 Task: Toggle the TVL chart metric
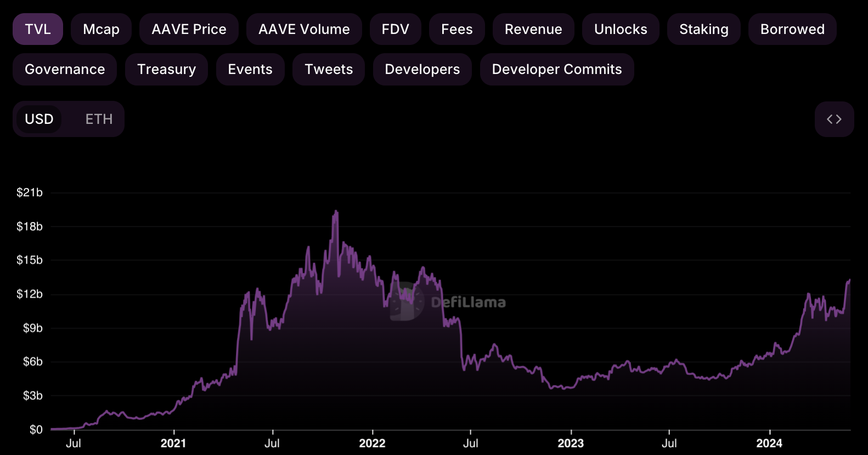(x=38, y=29)
